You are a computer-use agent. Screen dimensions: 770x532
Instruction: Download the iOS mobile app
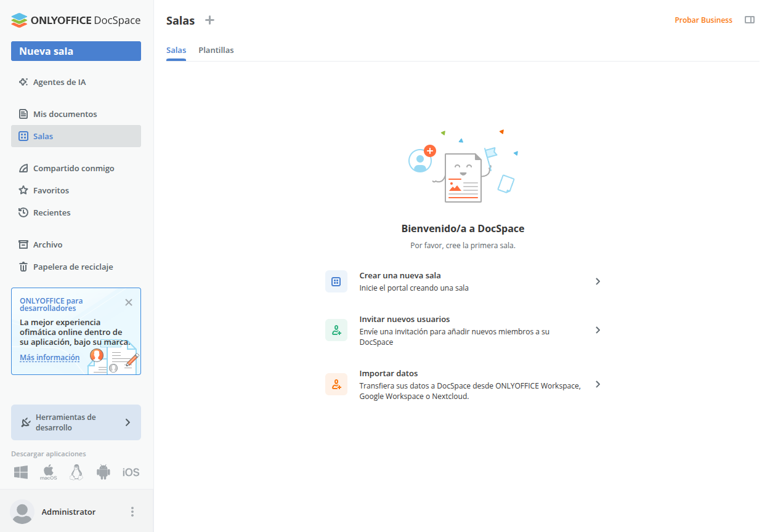131,472
